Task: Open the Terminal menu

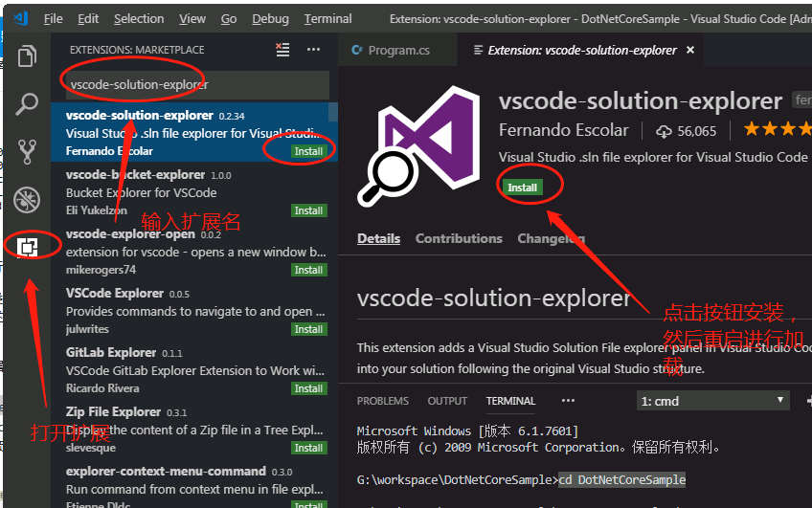Action: [x=327, y=19]
